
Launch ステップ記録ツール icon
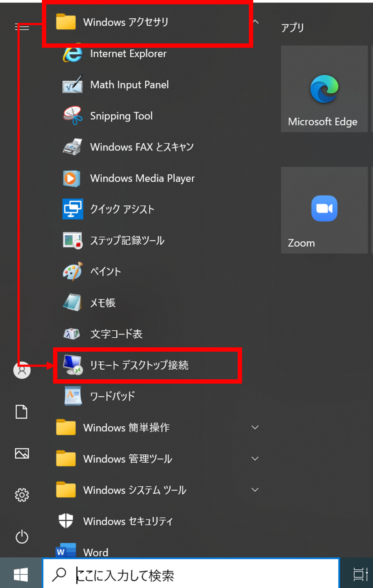73,240
